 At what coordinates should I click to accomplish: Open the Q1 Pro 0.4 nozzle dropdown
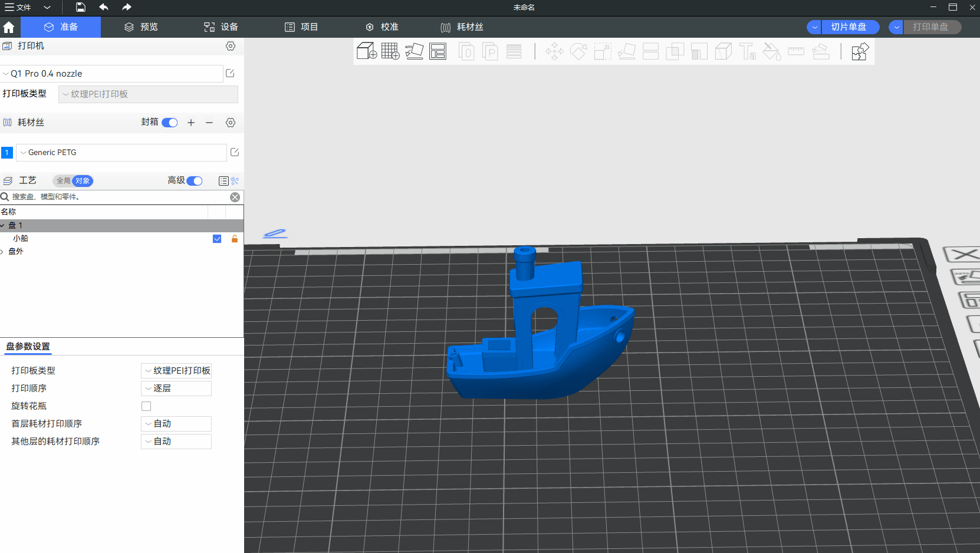click(112, 74)
